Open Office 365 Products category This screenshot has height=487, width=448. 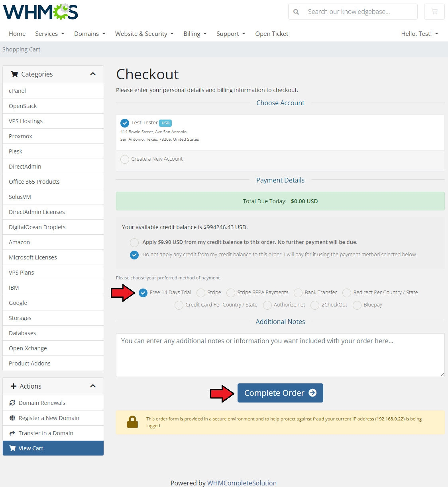click(x=53, y=182)
